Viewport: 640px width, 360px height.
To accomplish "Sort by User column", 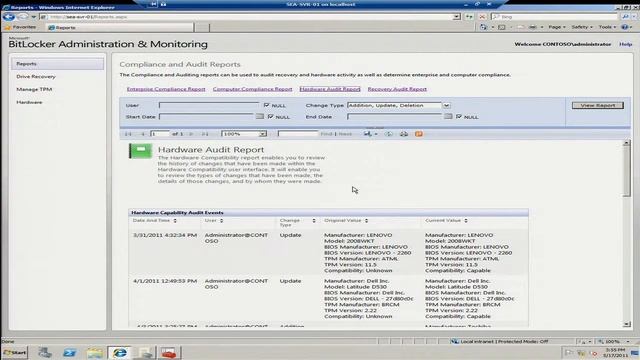I will (222, 221).
